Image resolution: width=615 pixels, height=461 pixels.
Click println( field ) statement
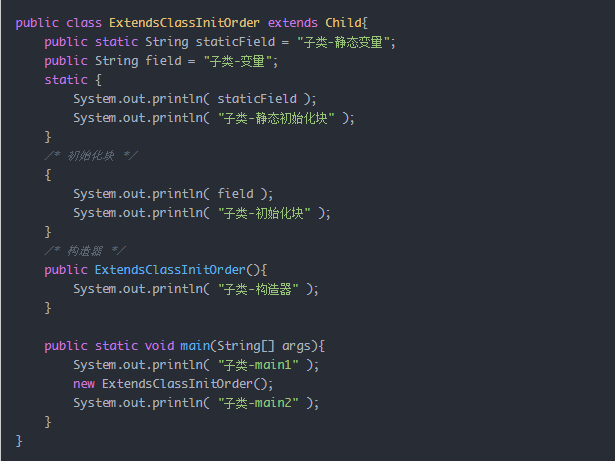point(173,194)
